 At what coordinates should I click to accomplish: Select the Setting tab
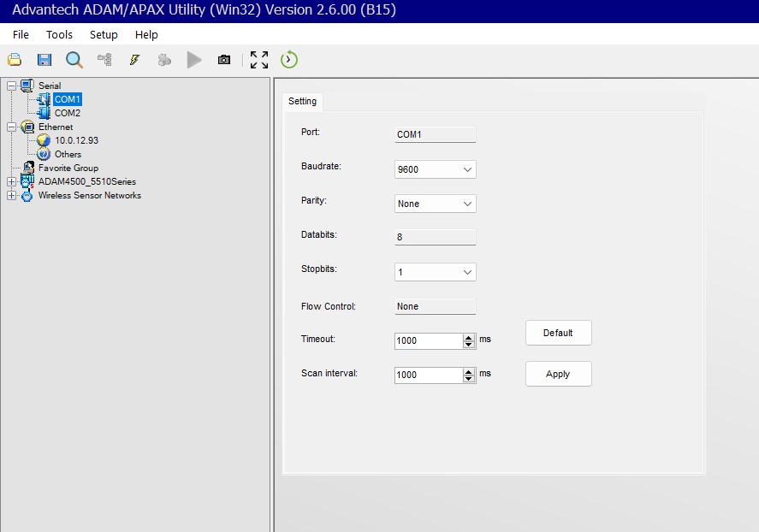(x=303, y=101)
